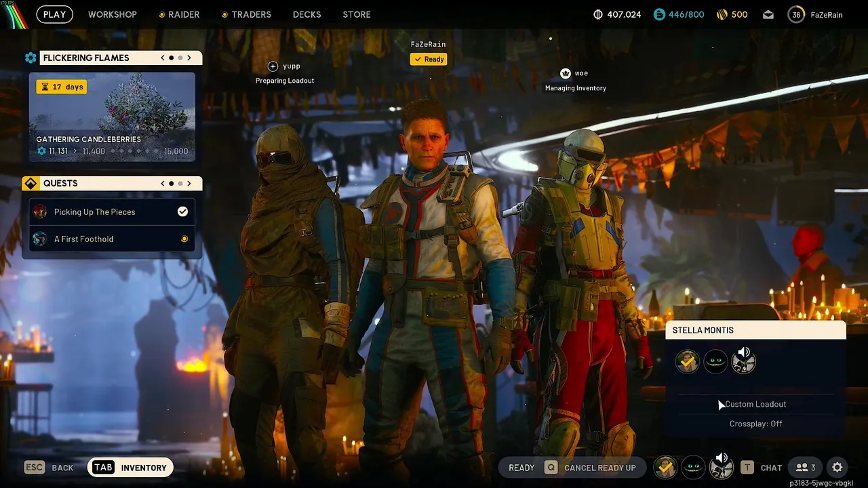The image size is (868, 488).
Task: Open the DECKS tab
Action: pyautogui.click(x=307, y=14)
